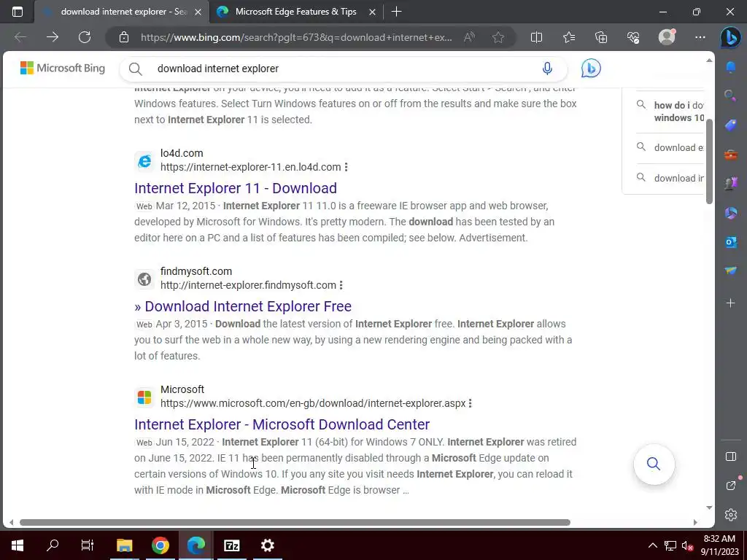This screenshot has height=560, width=747.
Task: Open the taskbar clock and date
Action: point(719,545)
